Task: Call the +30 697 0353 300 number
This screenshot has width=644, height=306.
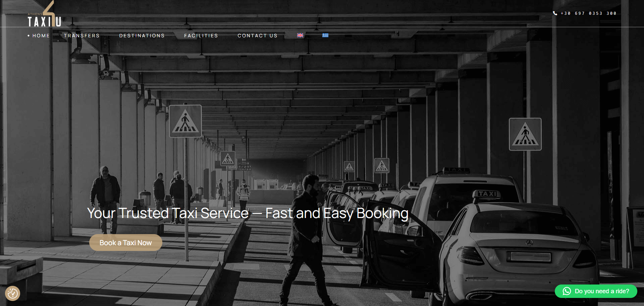Action: pos(588,13)
